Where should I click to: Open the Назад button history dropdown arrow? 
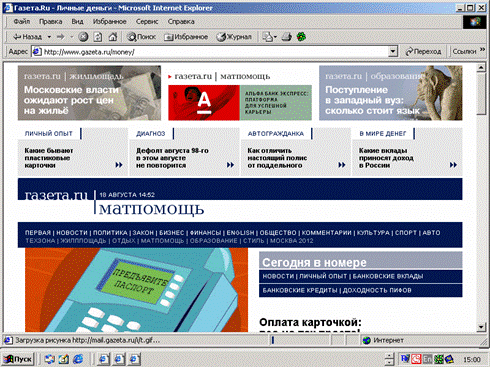pos(49,37)
